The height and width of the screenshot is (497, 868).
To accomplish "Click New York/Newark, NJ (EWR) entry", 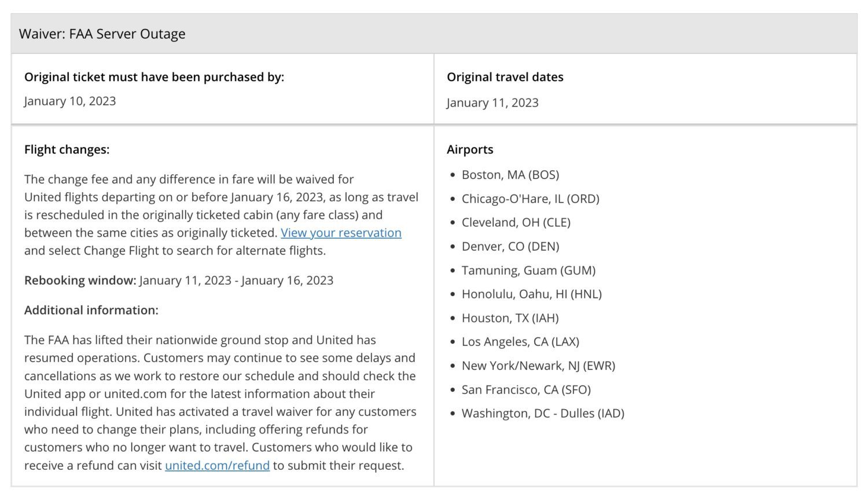I will tap(539, 366).
